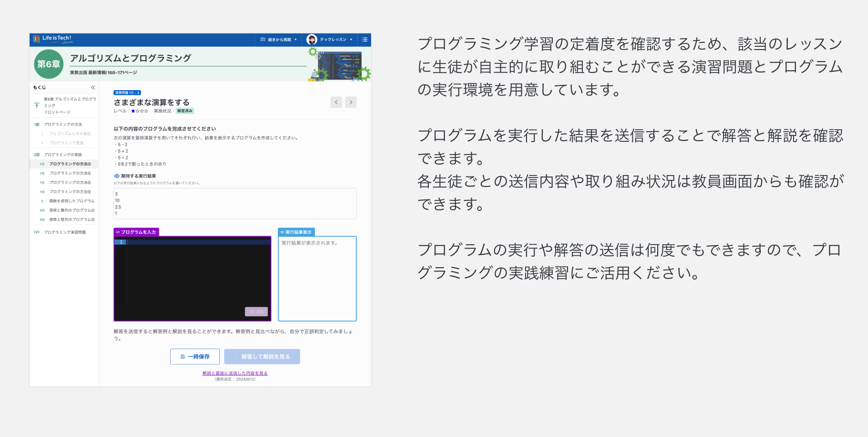Click the blue star level rating
Screen dimensions: 868x437
click(133, 111)
